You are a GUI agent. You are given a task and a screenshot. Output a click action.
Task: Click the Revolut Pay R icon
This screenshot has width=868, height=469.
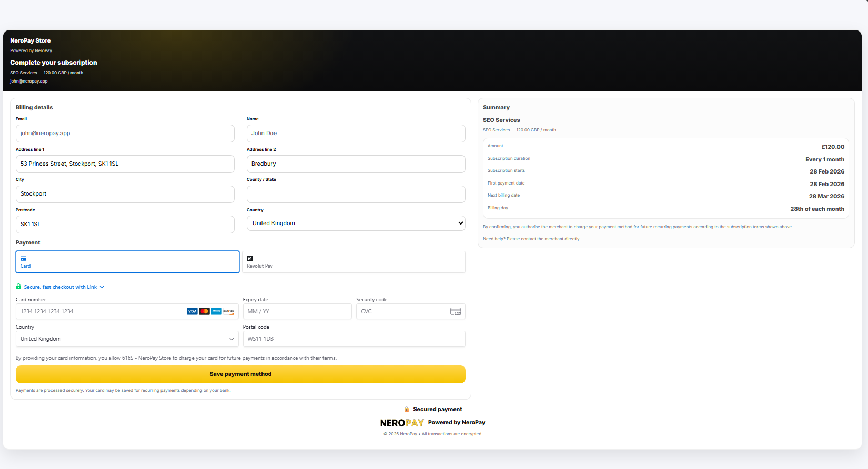(x=250, y=258)
